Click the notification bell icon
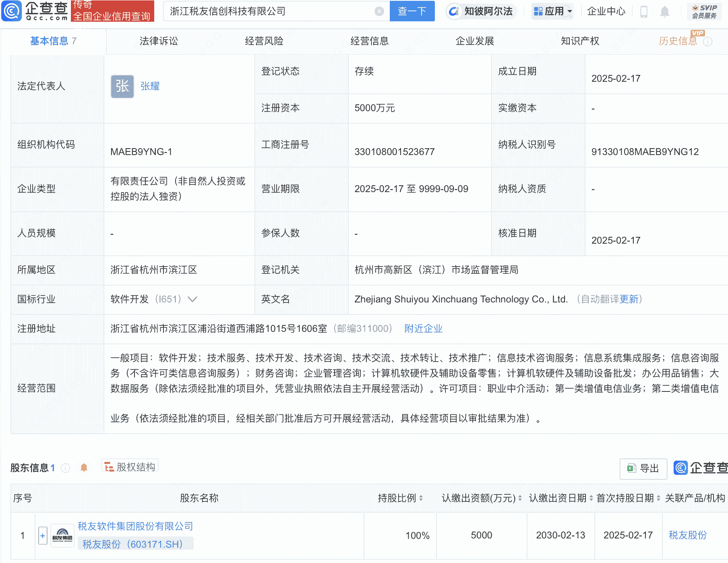This screenshot has height=563, width=728. click(x=665, y=11)
